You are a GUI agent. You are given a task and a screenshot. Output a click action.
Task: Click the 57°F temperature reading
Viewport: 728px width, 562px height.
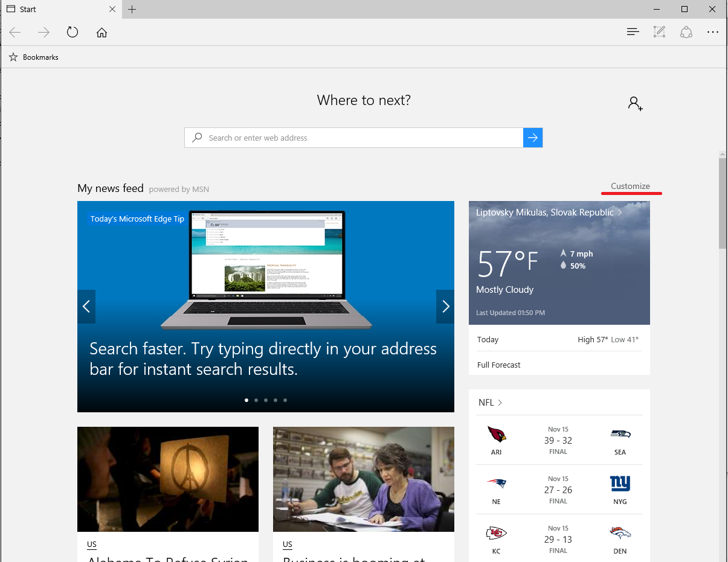[x=507, y=263]
